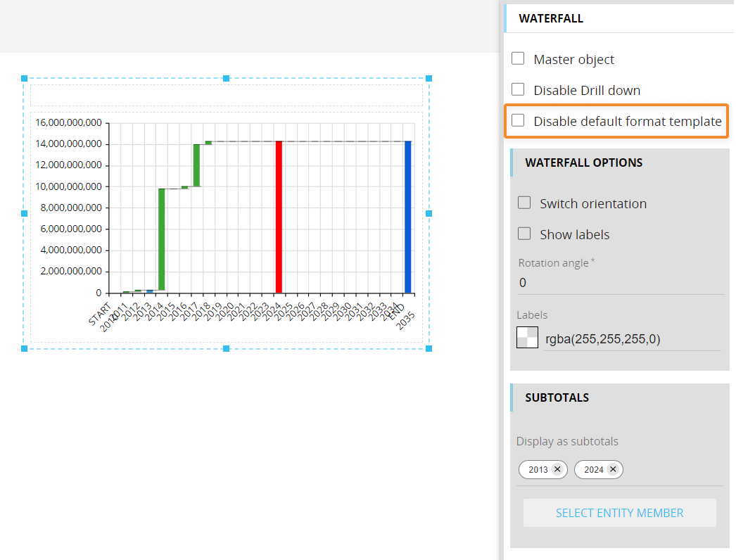
Task: Click the chart's middle-right resize handle
Action: (429, 213)
